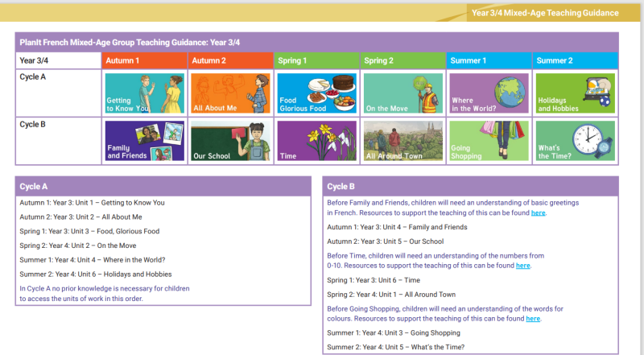Click the Autumn 2 column header
This screenshot has height=355, width=644.
pos(231,60)
